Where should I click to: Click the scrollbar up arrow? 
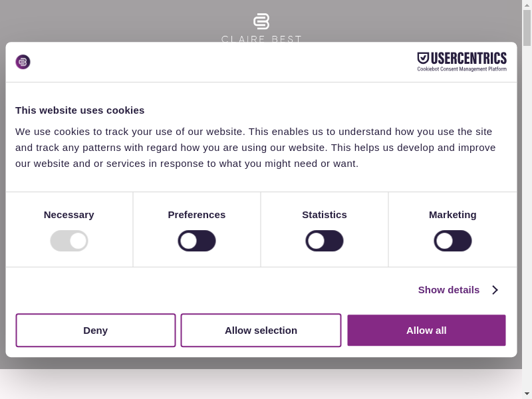tap(527, 5)
